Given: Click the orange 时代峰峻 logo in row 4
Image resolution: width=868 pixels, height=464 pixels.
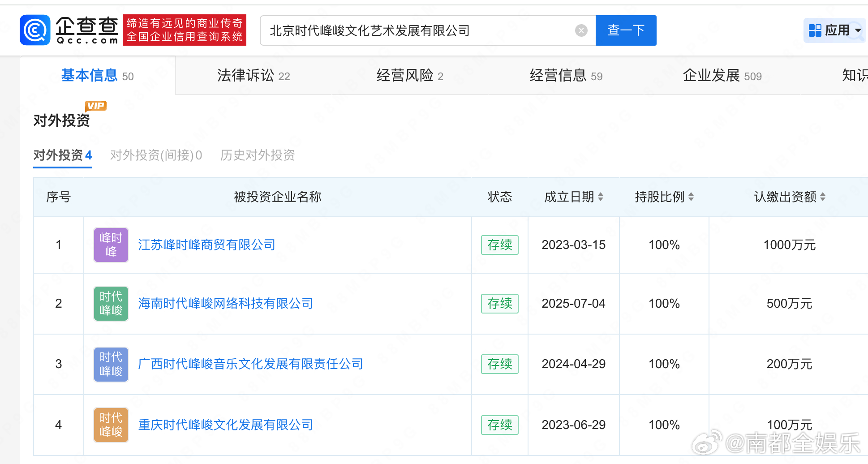Looking at the screenshot, I should [x=111, y=425].
